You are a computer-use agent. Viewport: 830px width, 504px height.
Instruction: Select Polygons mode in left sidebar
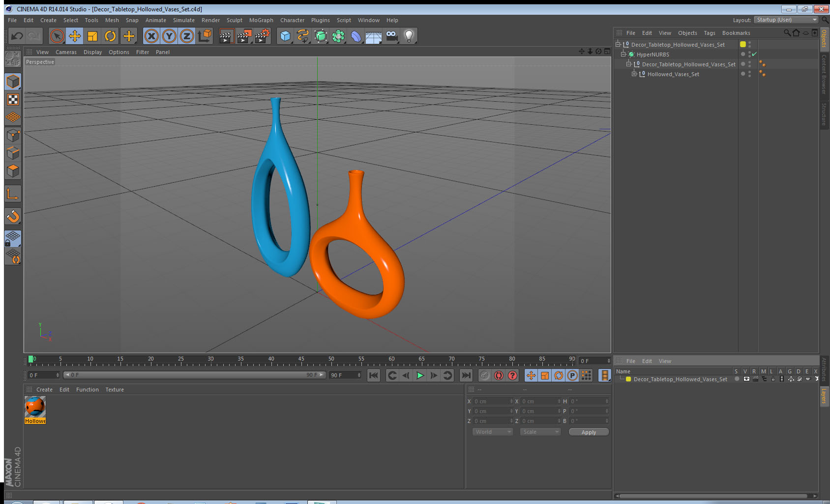coord(13,171)
